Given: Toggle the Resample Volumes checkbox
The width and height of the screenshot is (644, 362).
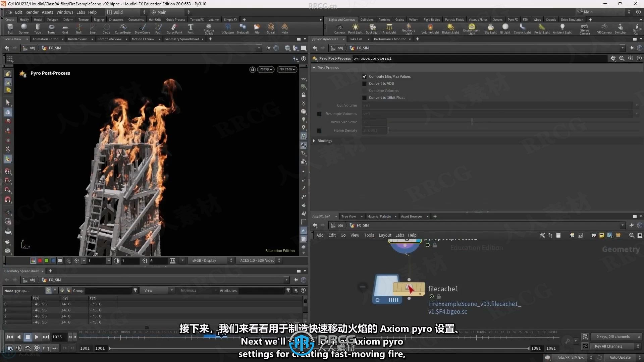Looking at the screenshot, I should click(319, 114).
